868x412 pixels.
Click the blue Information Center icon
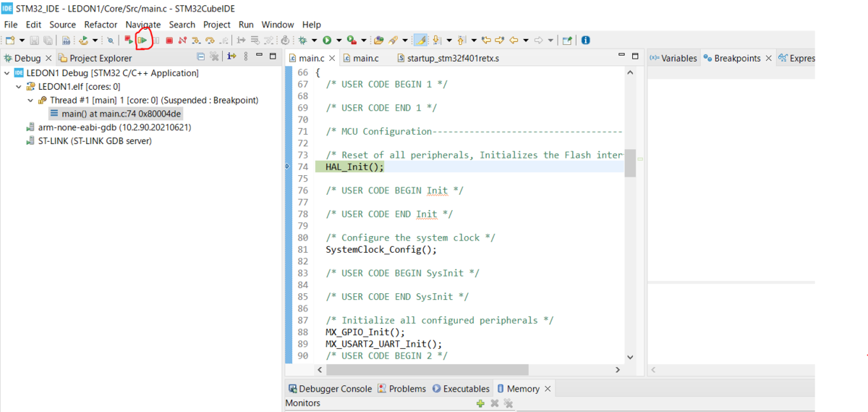(x=585, y=40)
